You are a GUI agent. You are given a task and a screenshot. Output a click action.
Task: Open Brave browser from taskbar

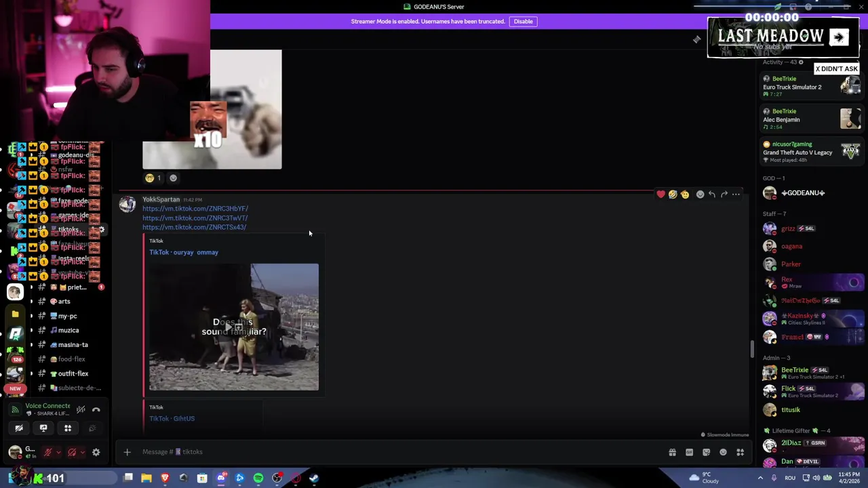click(165, 479)
